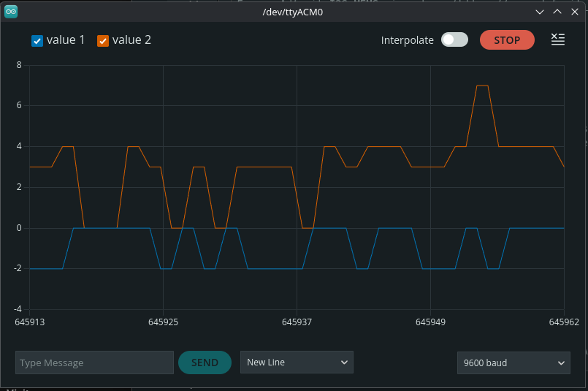588x391 pixels.
Task: Close the /dev/ttyACM0 plotter window
Action: pos(574,12)
